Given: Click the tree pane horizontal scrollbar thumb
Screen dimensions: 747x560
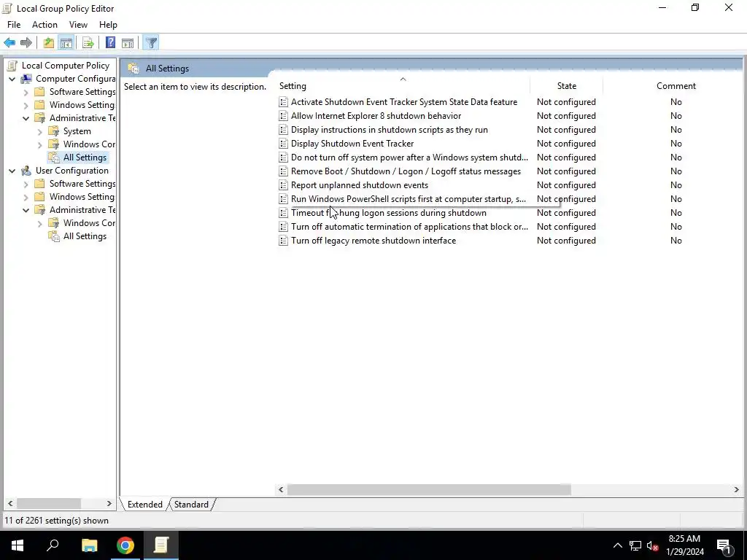Looking at the screenshot, I should click(49, 503).
